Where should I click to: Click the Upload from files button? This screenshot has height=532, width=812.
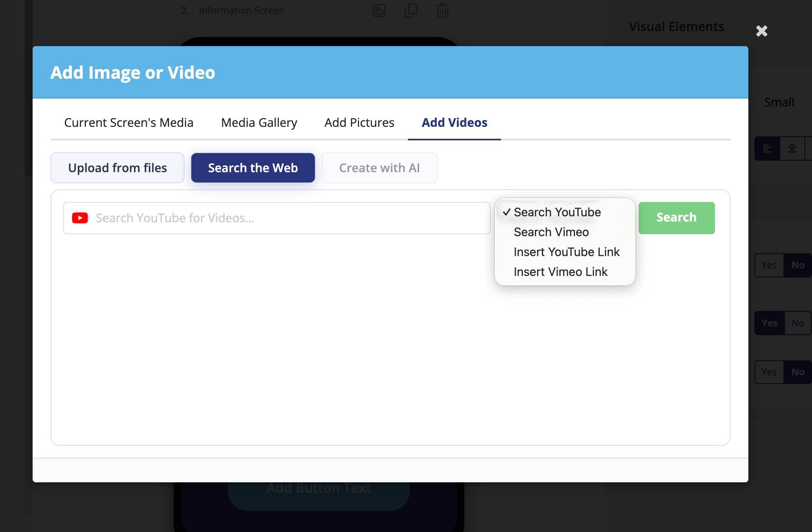117,168
